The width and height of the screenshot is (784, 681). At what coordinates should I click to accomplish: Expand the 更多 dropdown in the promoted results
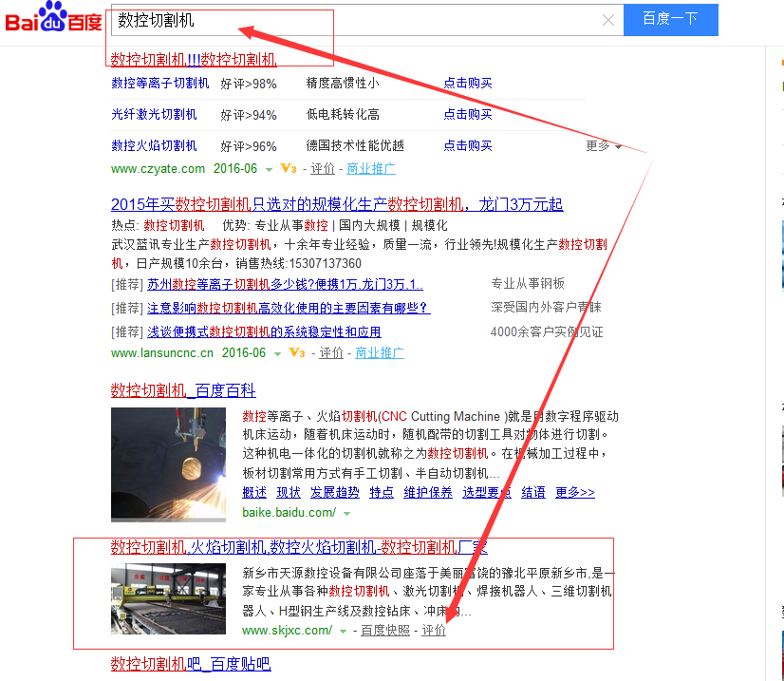602,145
